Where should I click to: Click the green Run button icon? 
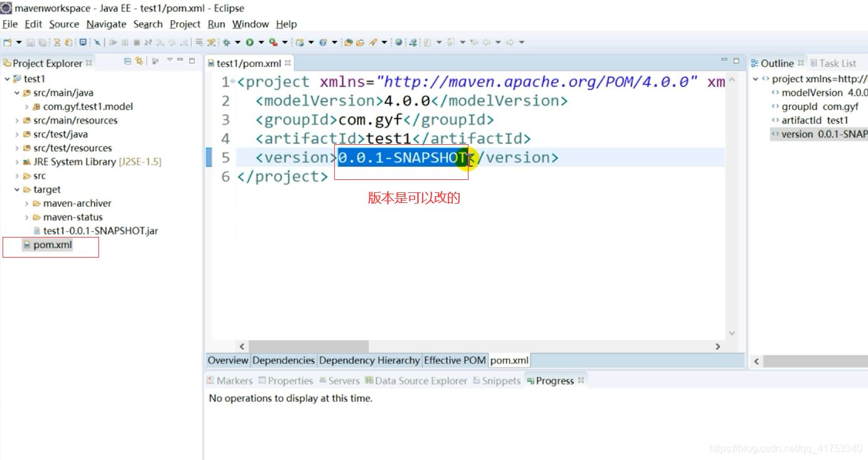[x=250, y=42]
